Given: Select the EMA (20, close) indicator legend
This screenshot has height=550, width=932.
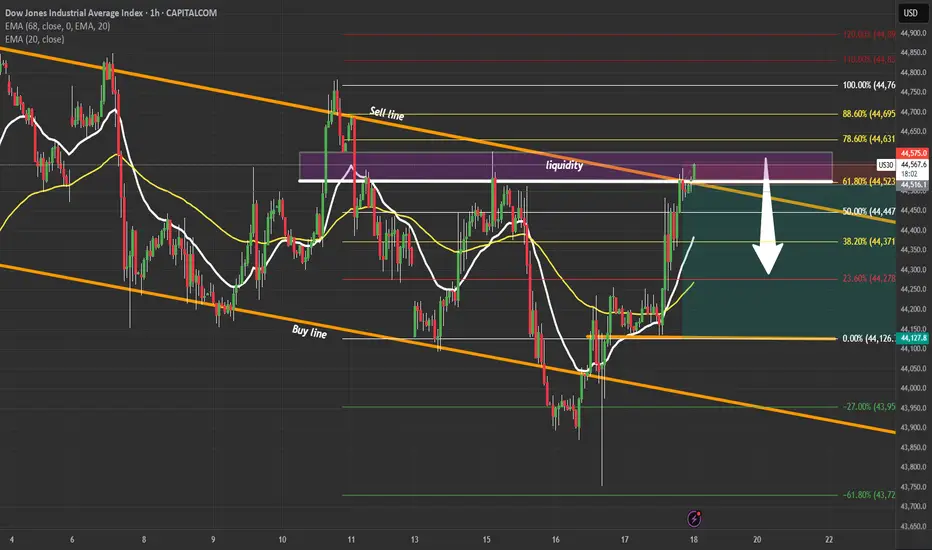Looking at the screenshot, I should click(x=34, y=39).
